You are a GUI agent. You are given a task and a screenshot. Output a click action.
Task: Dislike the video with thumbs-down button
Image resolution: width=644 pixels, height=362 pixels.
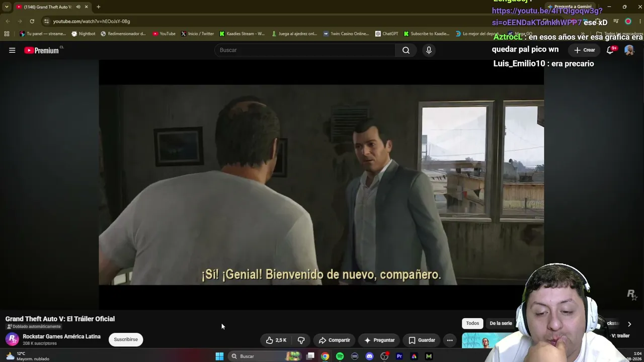(x=301, y=340)
